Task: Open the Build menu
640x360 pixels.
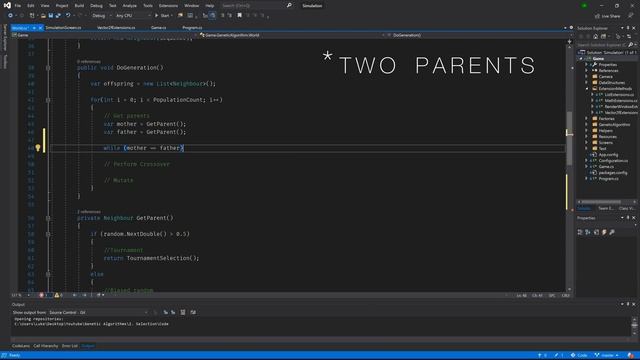Action: [79, 6]
